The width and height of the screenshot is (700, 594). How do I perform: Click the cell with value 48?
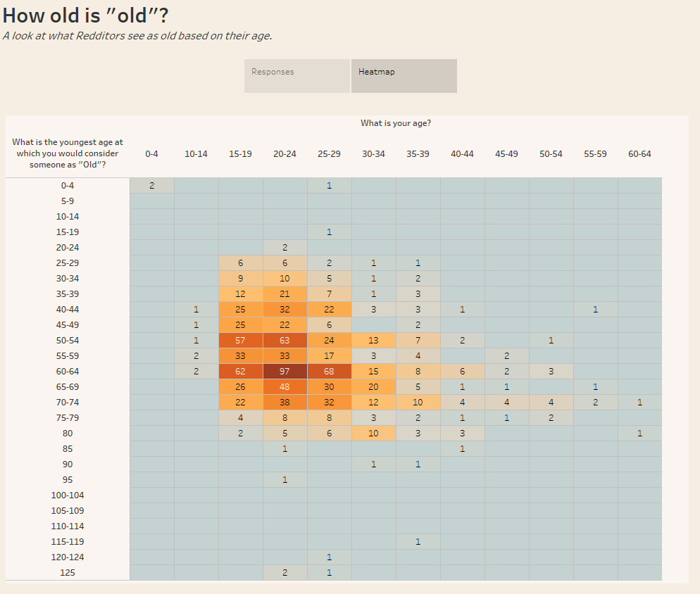click(x=285, y=386)
